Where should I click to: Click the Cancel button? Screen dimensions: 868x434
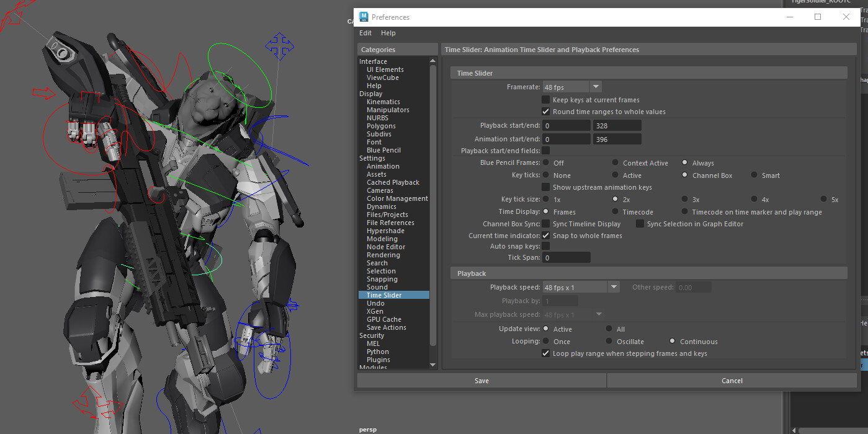732,380
